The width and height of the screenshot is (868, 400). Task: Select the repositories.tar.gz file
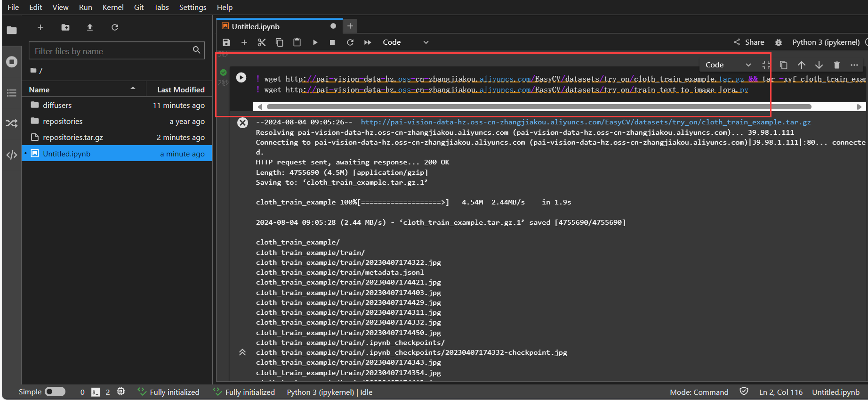[x=117, y=137]
